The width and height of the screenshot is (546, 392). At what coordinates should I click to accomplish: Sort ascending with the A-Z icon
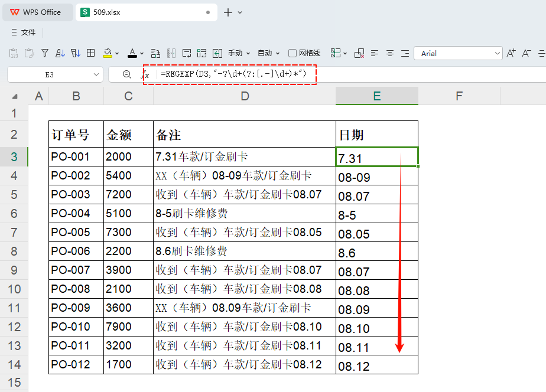(x=60, y=53)
